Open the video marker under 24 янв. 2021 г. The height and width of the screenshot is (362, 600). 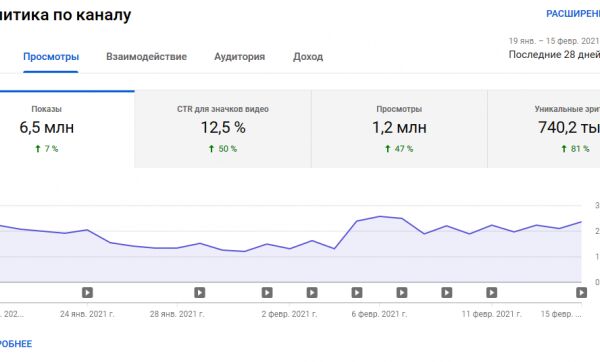(x=87, y=293)
